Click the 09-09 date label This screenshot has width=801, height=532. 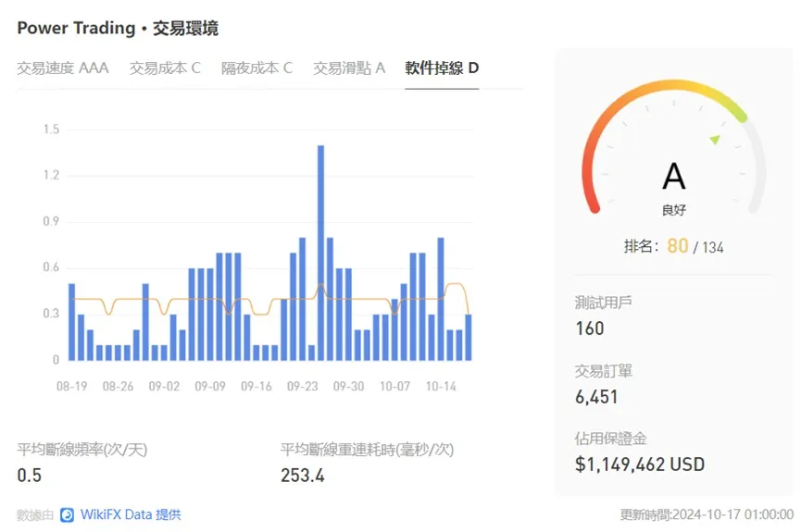(x=210, y=387)
